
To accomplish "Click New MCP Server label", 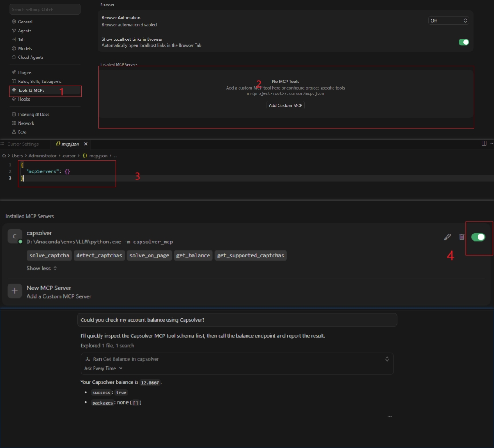I will coord(49,288).
